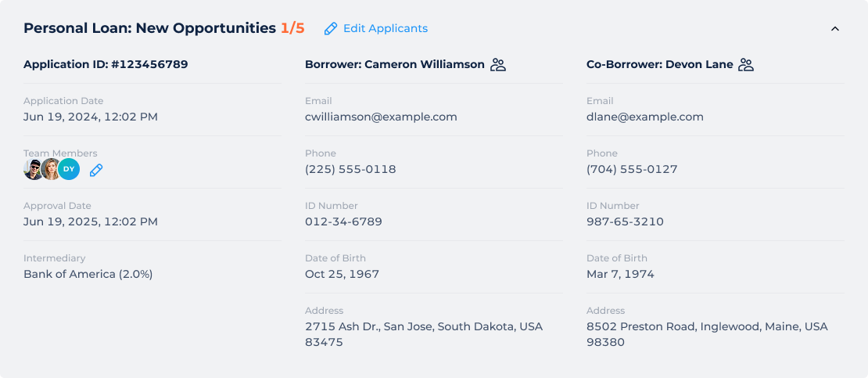The image size is (868, 378).
Task: Click the people icon next to Cameron Williamson
Action: tap(498, 65)
